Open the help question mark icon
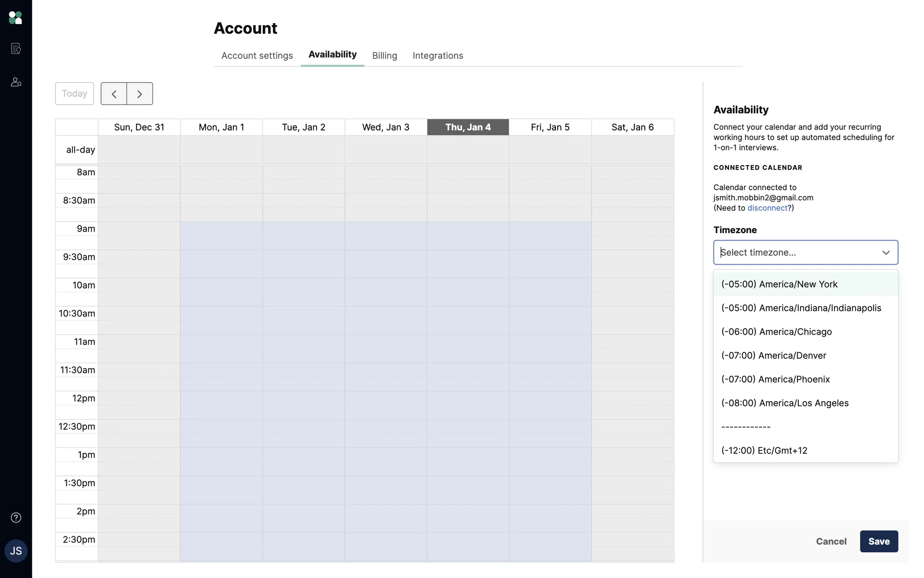Screen dimensions: 924x578 tap(15, 518)
